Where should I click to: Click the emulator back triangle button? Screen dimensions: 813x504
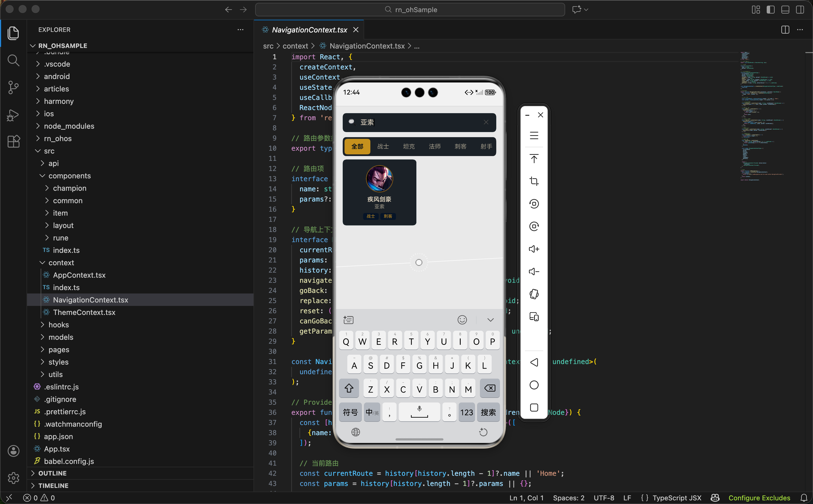(x=534, y=362)
